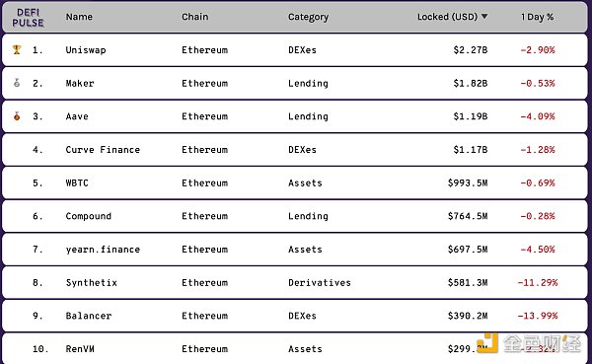Sort by the 1 Day % column header
The image size is (592, 364).
click(537, 17)
